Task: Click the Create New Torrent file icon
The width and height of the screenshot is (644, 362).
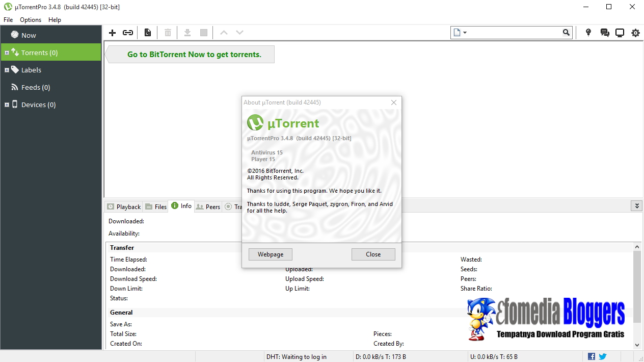Action: 148,33
